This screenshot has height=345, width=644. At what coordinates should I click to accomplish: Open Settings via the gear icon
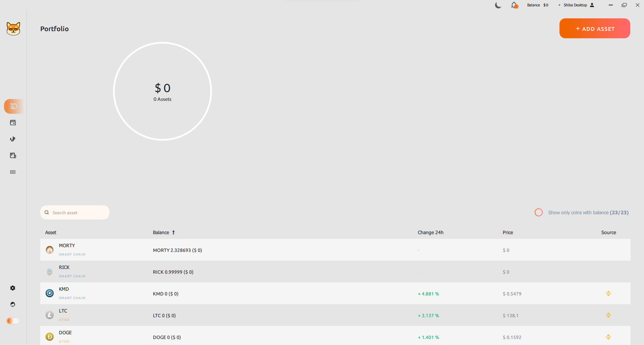(x=13, y=288)
